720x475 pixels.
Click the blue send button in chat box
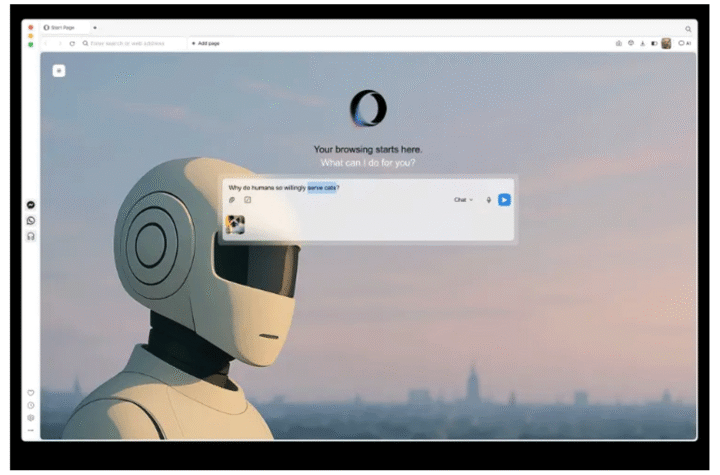point(504,200)
